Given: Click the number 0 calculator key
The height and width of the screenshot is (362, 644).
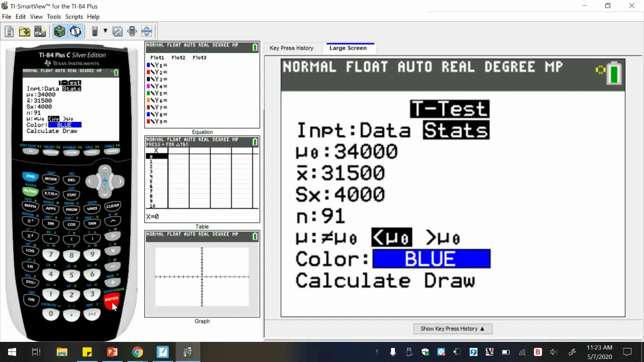Looking at the screenshot, I should (51, 314).
